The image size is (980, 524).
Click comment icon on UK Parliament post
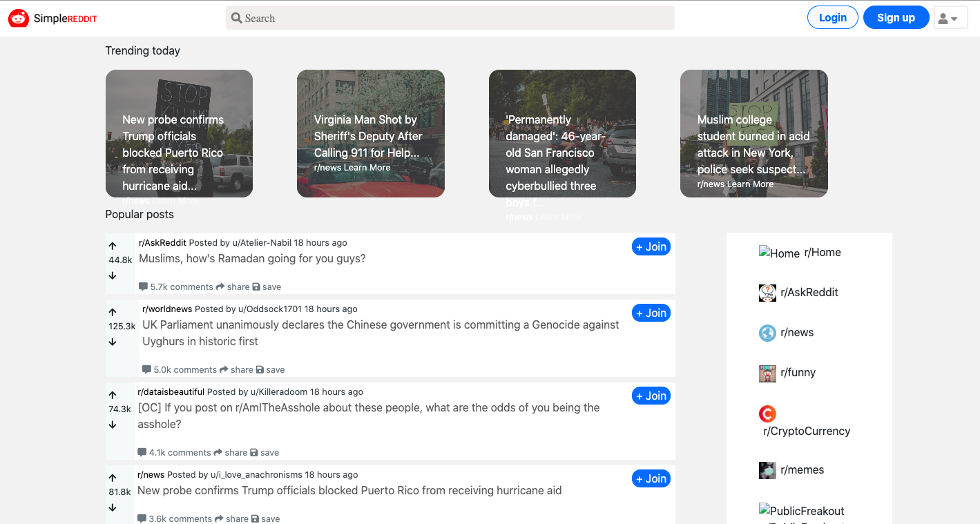point(147,369)
